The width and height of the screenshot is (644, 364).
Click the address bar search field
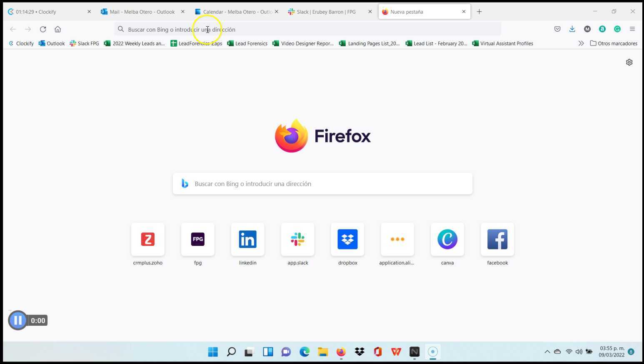(x=307, y=29)
